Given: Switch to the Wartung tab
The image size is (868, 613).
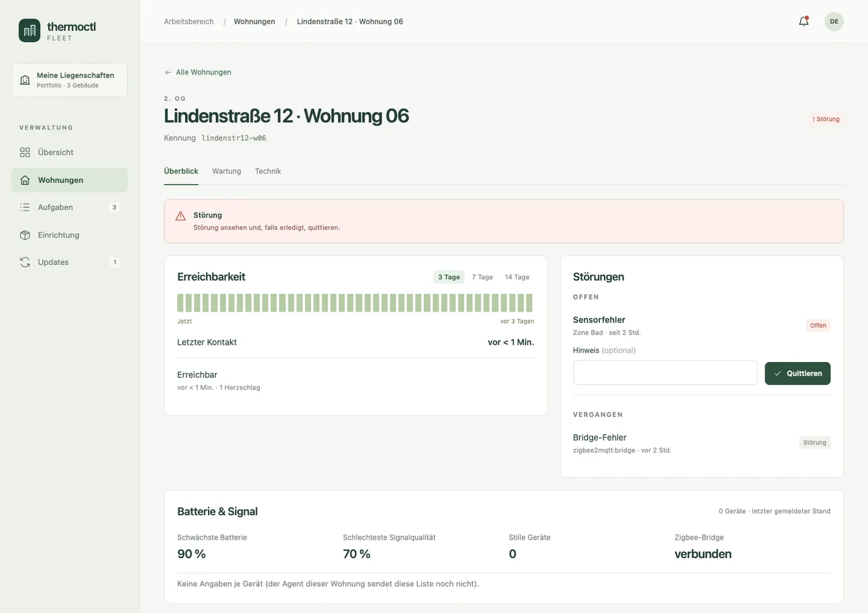Looking at the screenshot, I should 227,171.
